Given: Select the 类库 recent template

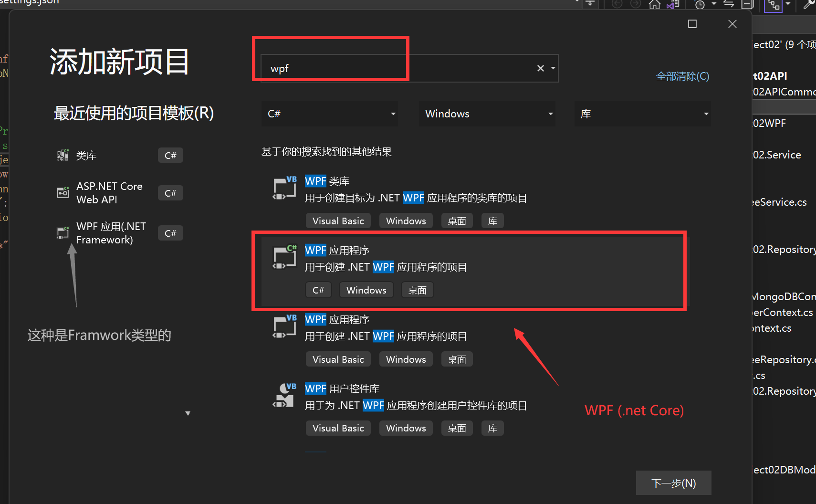Looking at the screenshot, I should pos(120,155).
